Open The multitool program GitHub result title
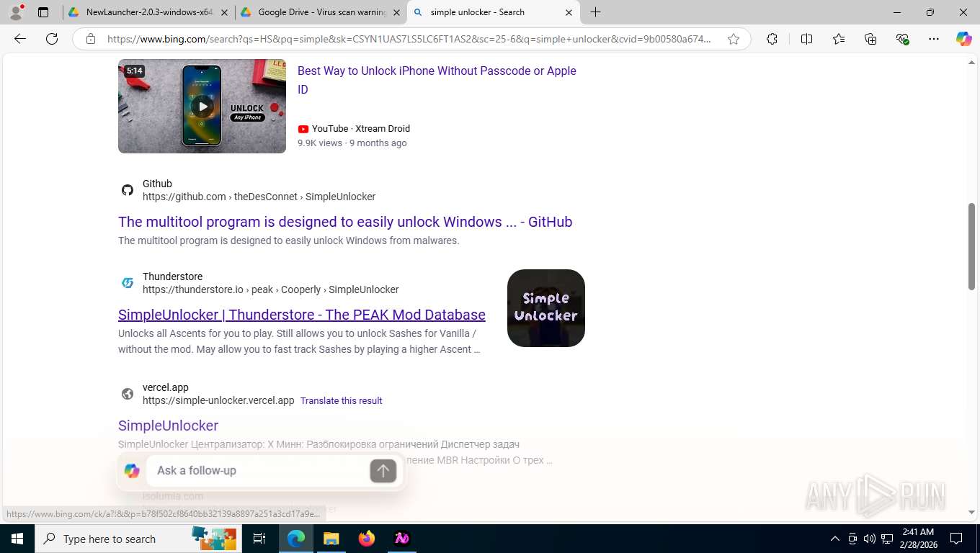 [x=345, y=222]
